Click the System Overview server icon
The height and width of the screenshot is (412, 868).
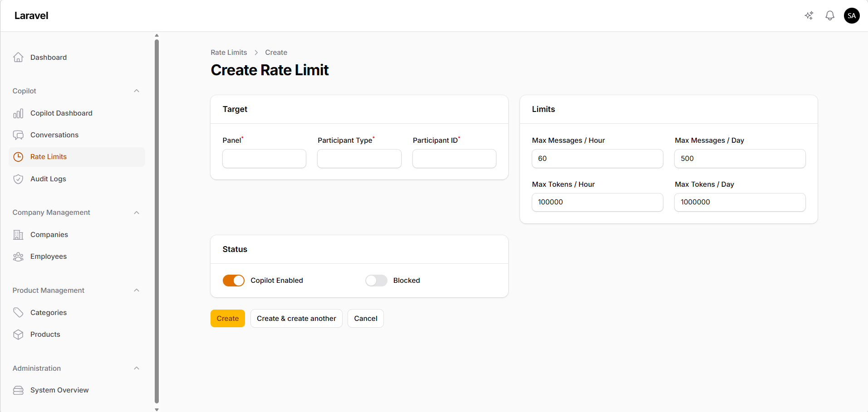[x=18, y=390]
